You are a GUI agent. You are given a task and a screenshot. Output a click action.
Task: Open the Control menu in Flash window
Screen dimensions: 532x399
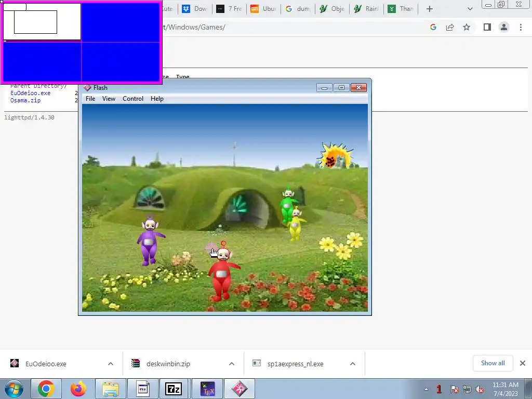[133, 99]
